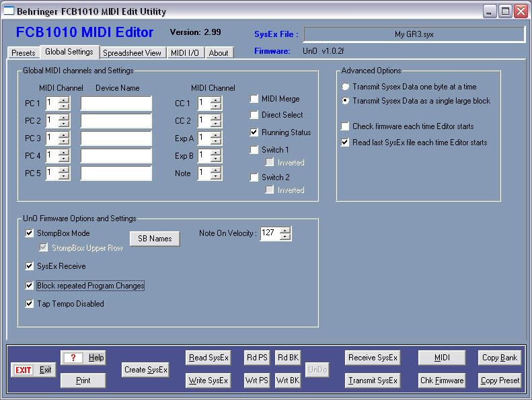Viewport: 532px width, 400px height.
Task: Increase the PC 5 MIDI channel
Action: 63,170
